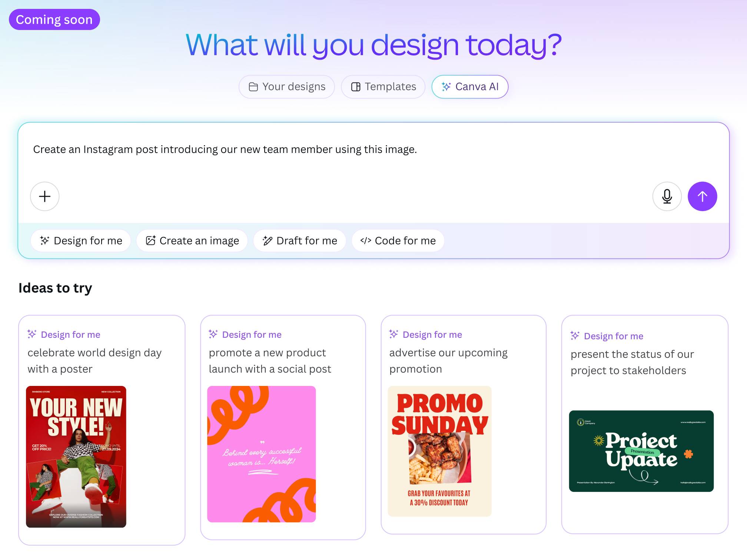Click the Promo Sunday thumbnail

[x=439, y=452]
